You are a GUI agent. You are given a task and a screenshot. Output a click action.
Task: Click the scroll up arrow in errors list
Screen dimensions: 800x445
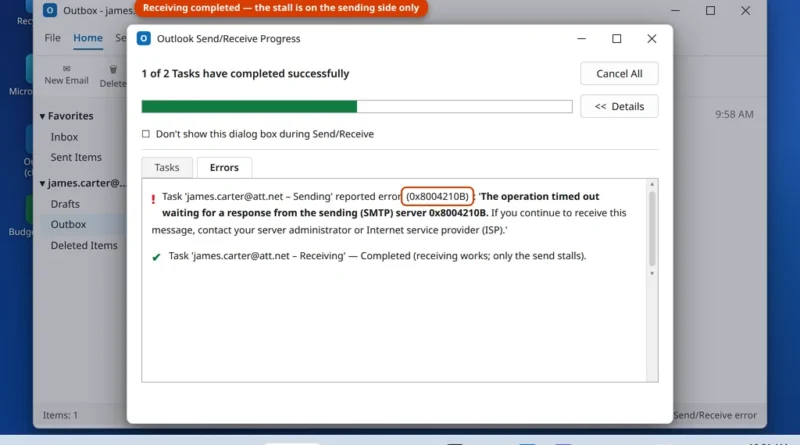(x=652, y=184)
